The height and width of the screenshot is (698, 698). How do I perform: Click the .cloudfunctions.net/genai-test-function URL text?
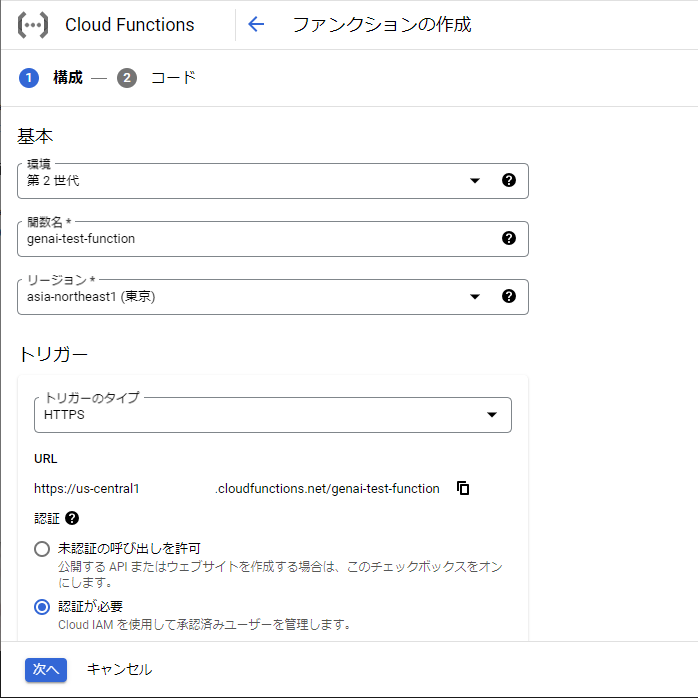328,489
